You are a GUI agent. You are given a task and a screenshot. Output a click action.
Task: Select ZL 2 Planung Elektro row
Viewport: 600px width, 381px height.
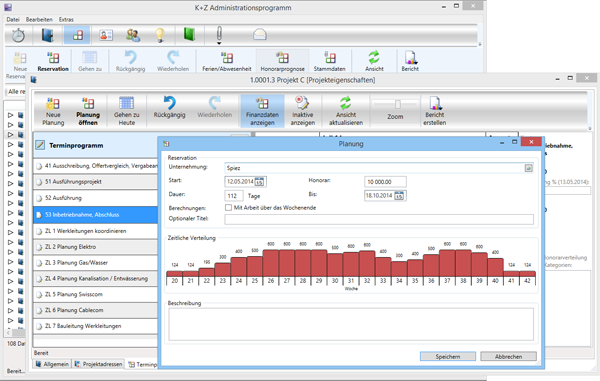tap(96, 247)
